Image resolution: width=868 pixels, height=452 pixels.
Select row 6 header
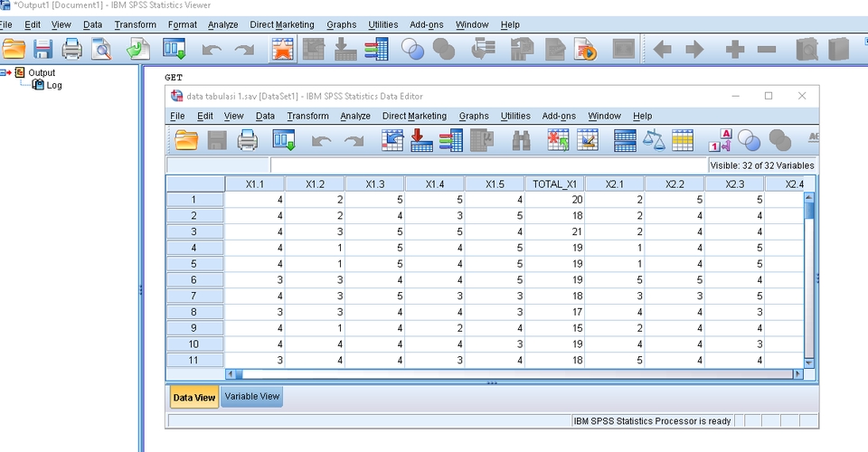[193, 279]
